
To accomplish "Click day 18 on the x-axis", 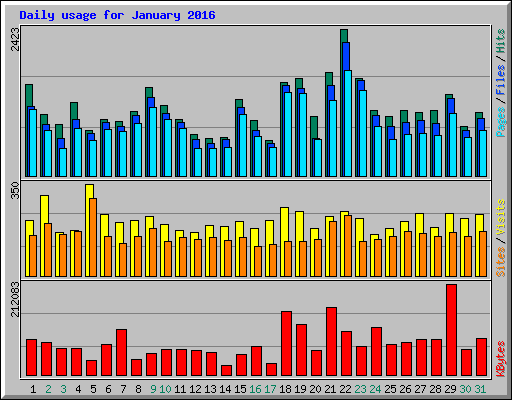I will pyautogui.click(x=285, y=389).
